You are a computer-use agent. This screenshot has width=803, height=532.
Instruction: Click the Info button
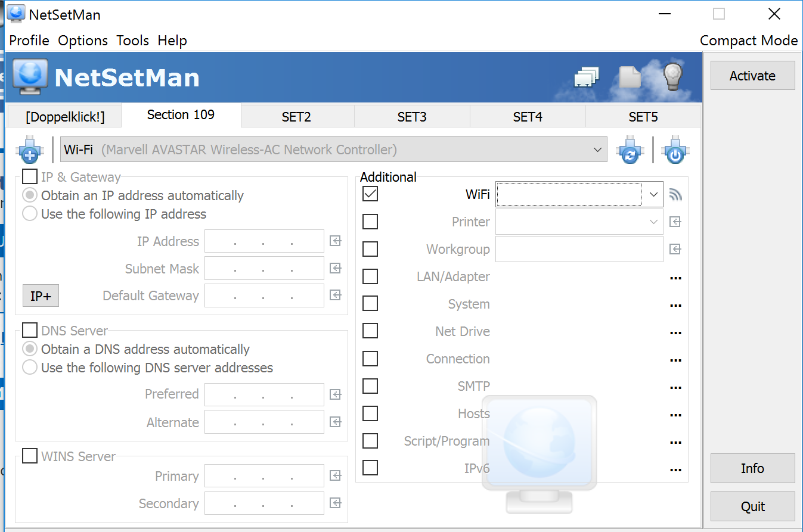coord(752,468)
